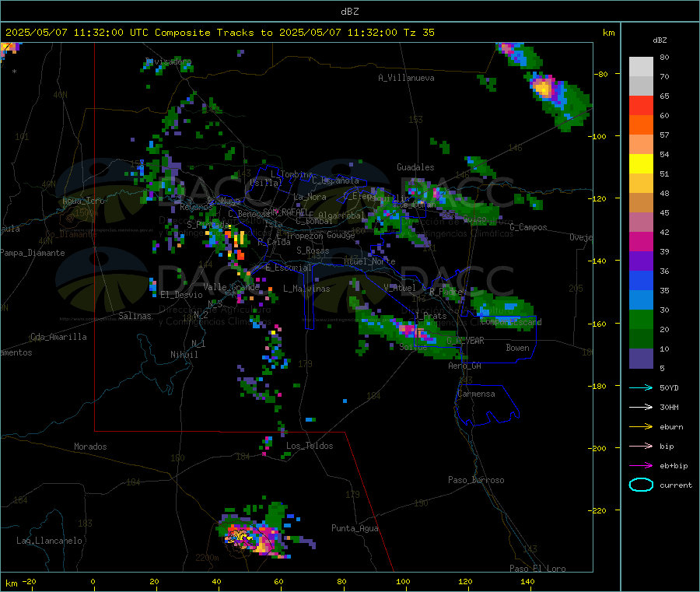Click the yellow eburn arrow legend icon

point(641,427)
